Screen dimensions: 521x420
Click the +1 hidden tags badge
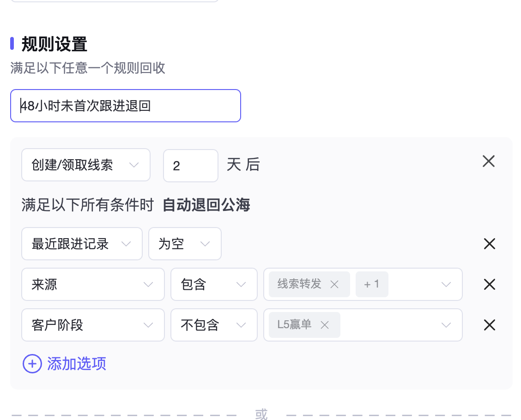(x=372, y=284)
